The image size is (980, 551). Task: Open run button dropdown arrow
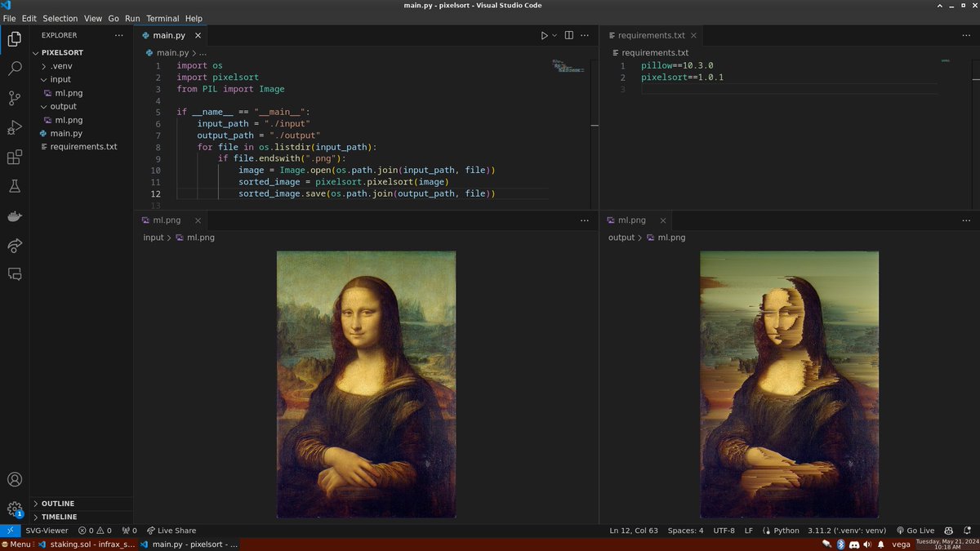tap(555, 36)
